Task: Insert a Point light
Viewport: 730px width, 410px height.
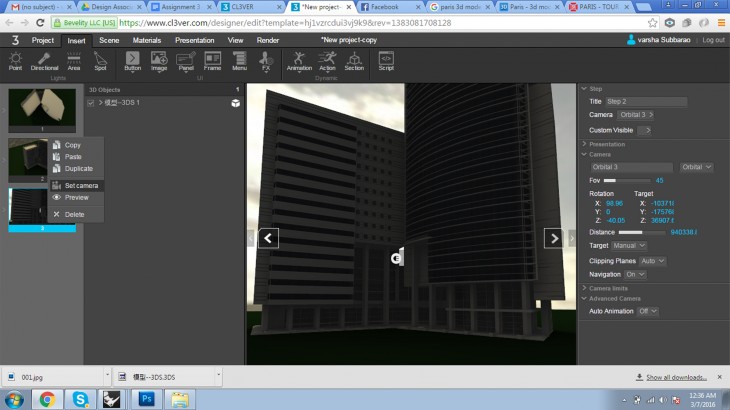Action: tap(15, 61)
